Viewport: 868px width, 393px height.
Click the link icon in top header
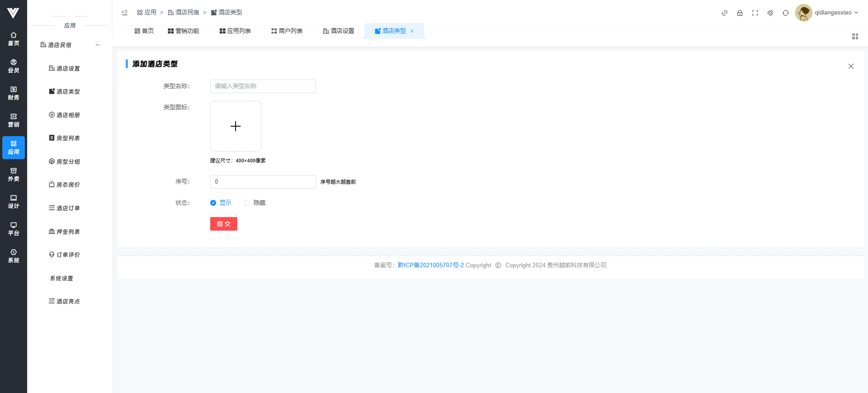point(724,13)
